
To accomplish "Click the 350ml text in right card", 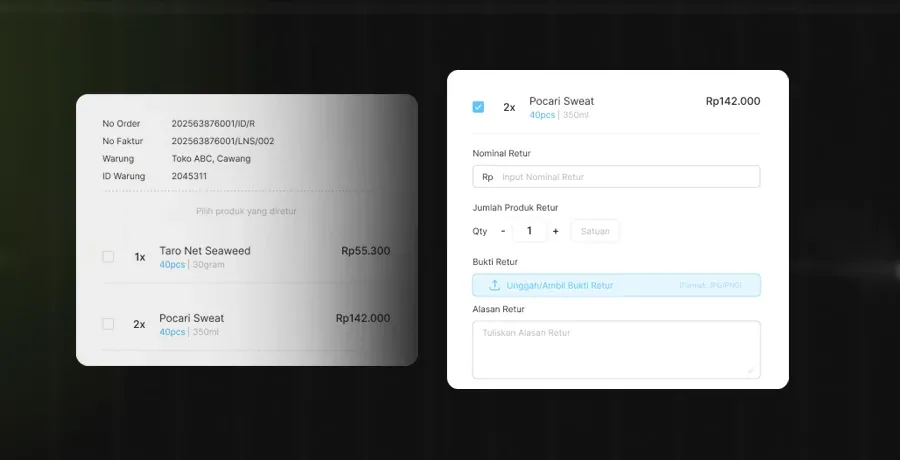I will (576, 115).
